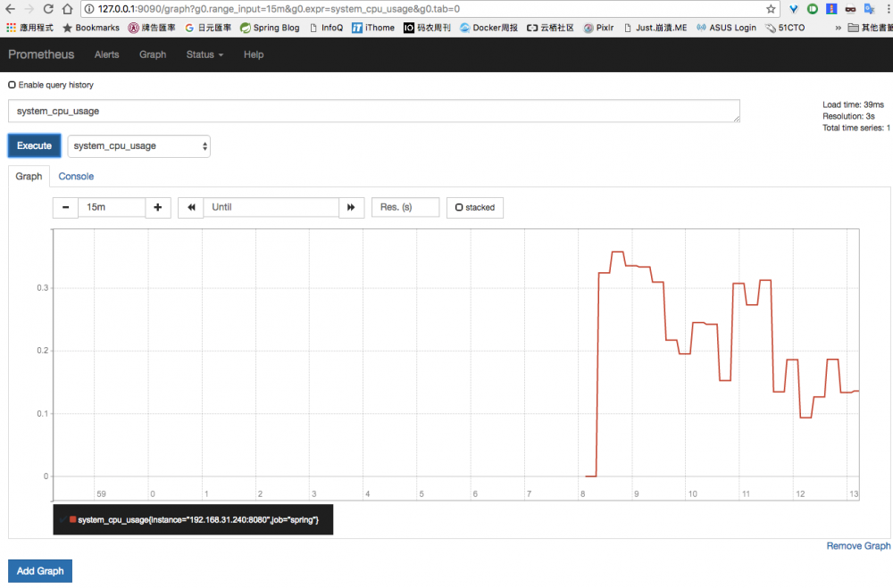Open site info icon in address bar
Viewport: 893px width, 588px height.
[88, 9]
